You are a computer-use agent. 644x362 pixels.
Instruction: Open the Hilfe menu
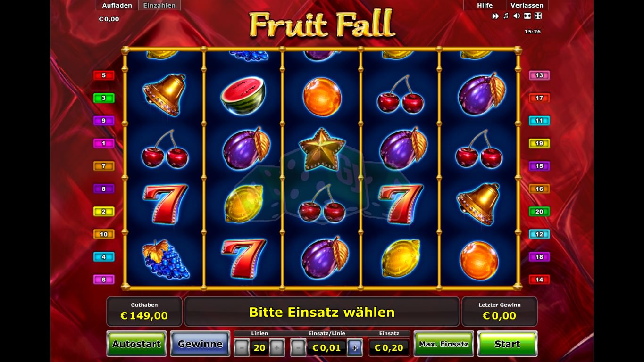485,5
